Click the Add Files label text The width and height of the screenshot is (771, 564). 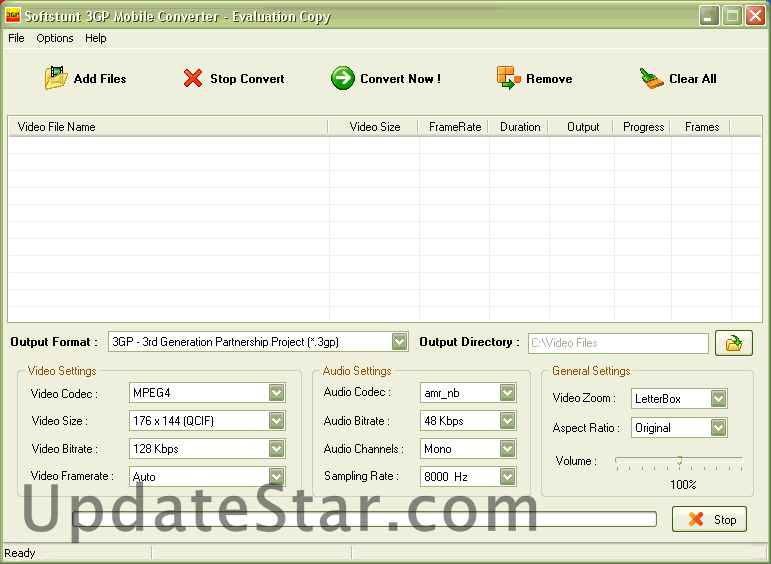coord(100,79)
